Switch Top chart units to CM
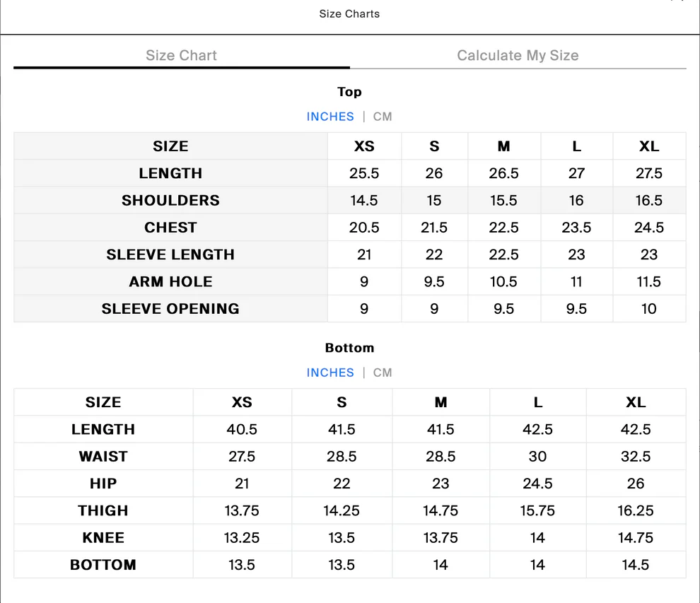This screenshot has height=603, width=700. pyautogui.click(x=383, y=117)
